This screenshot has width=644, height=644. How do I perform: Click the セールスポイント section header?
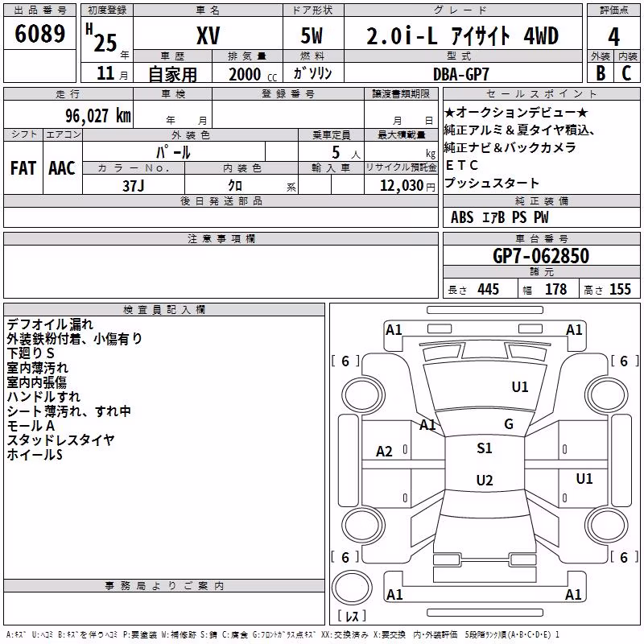541,94
